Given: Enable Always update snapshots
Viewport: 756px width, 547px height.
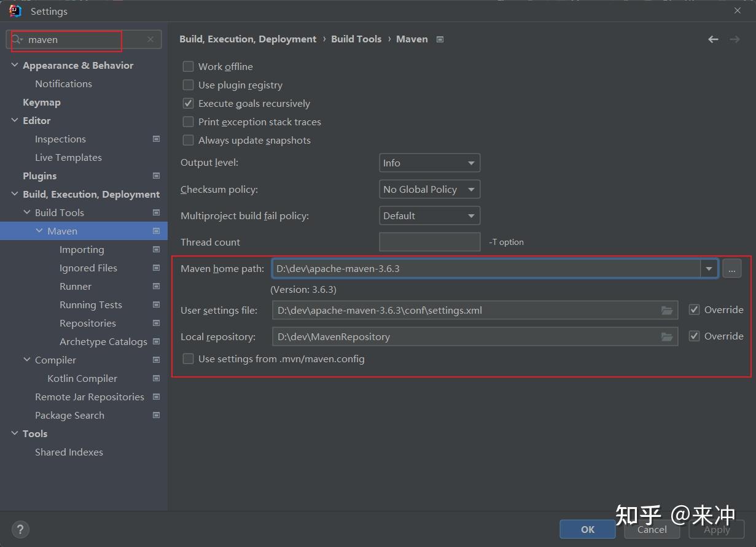Looking at the screenshot, I should click(189, 140).
